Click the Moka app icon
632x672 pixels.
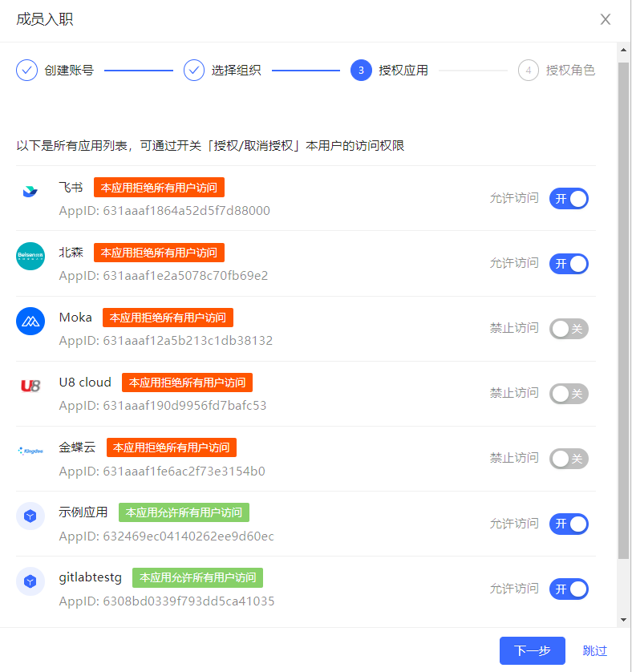pyautogui.click(x=30, y=322)
